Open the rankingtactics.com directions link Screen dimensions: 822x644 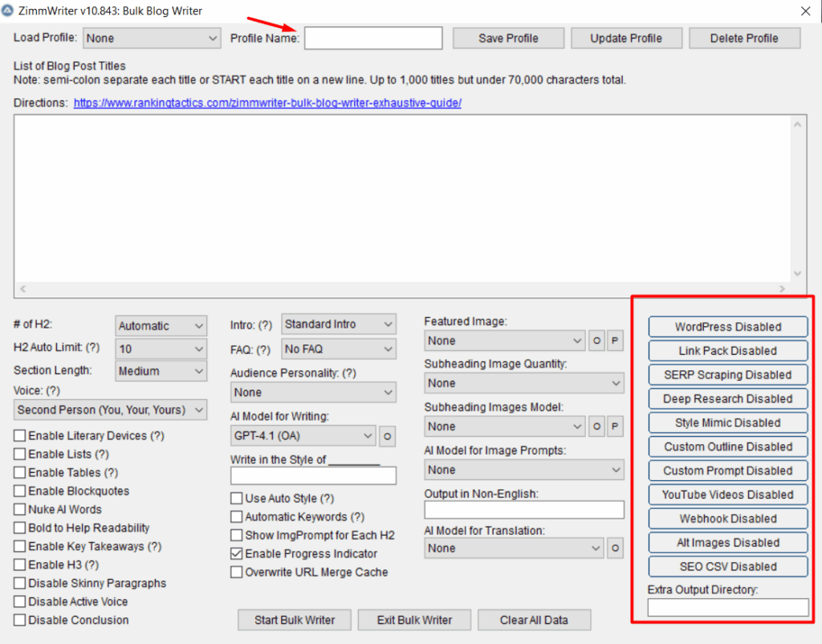pos(267,104)
